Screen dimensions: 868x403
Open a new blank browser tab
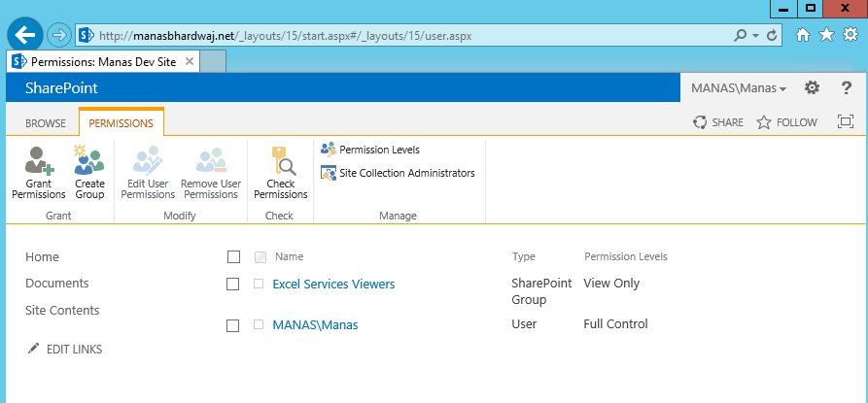click(213, 61)
